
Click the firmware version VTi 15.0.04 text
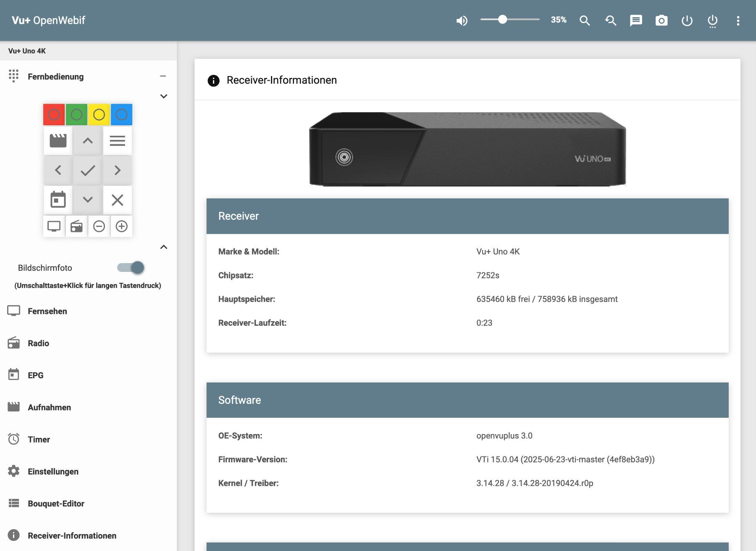tap(565, 459)
